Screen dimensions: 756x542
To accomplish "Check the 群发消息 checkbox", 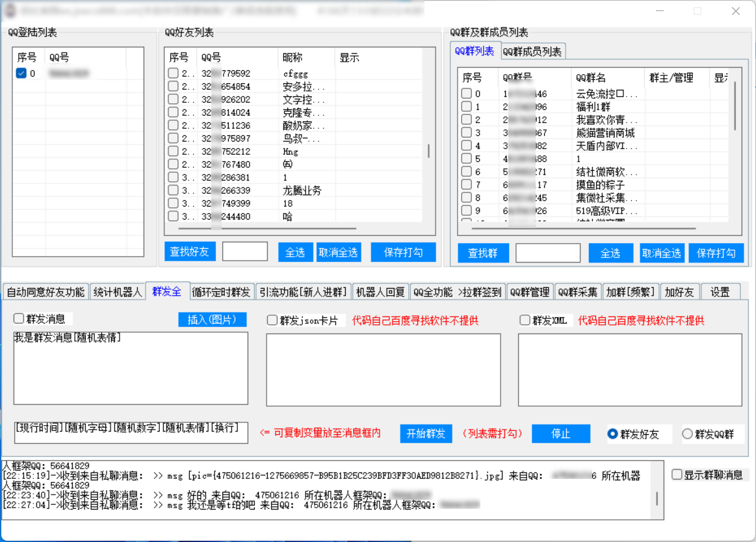I will click(19, 319).
